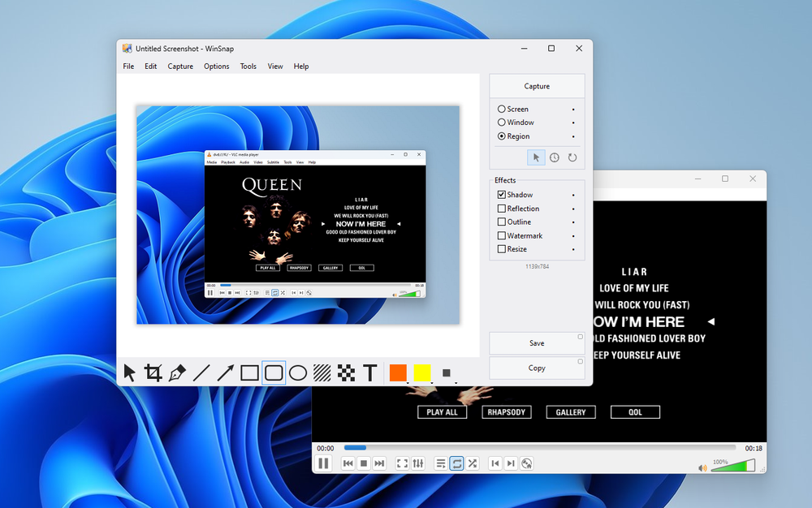Open the Tools menu in WinSnap
Image resolution: width=812 pixels, height=508 pixels.
[x=248, y=67]
